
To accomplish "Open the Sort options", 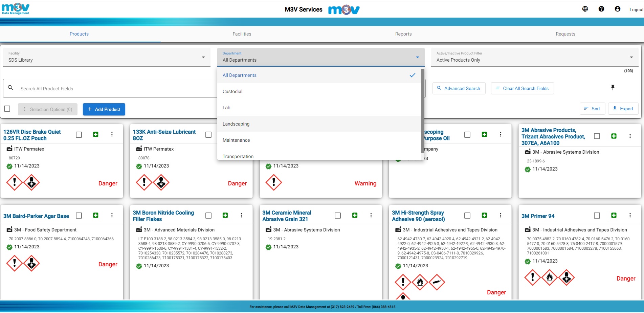I will tap(592, 109).
